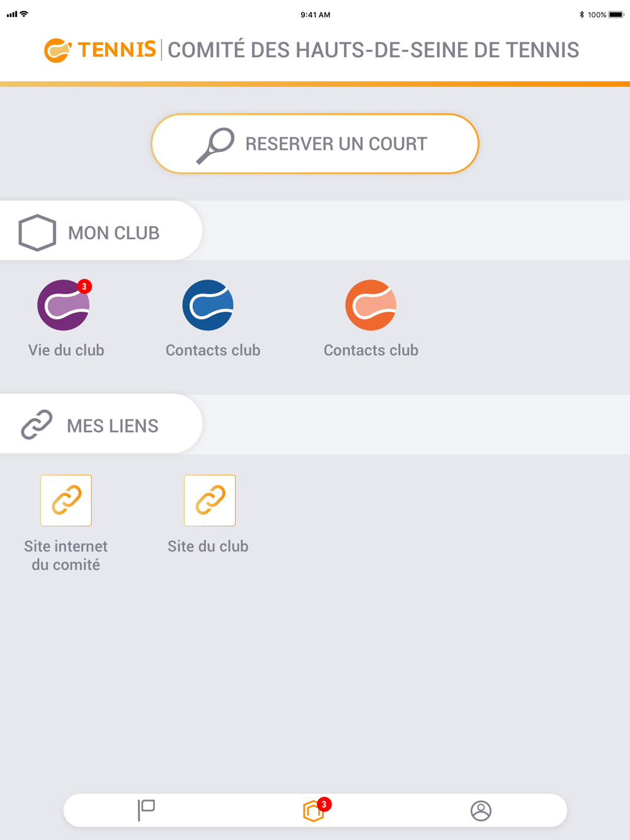Switch to the flag tab in the bottom bar
Viewport: 630px width, 840px height.
(146, 810)
